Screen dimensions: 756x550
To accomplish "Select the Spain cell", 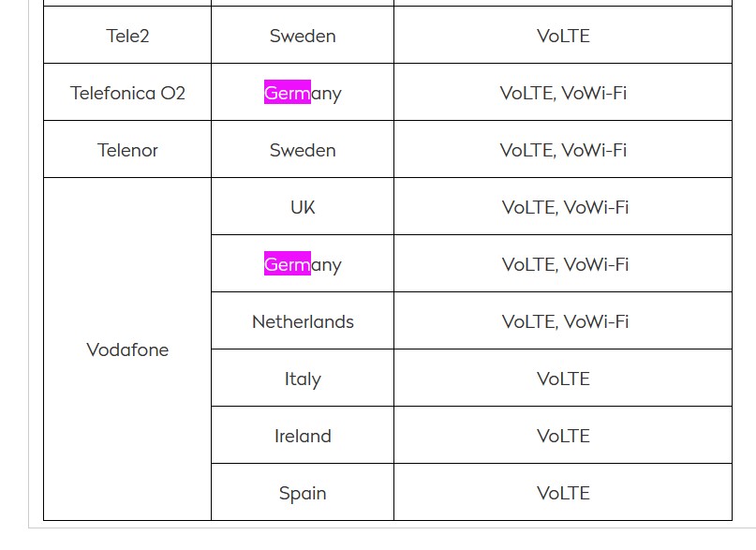I will [x=303, y=492].
